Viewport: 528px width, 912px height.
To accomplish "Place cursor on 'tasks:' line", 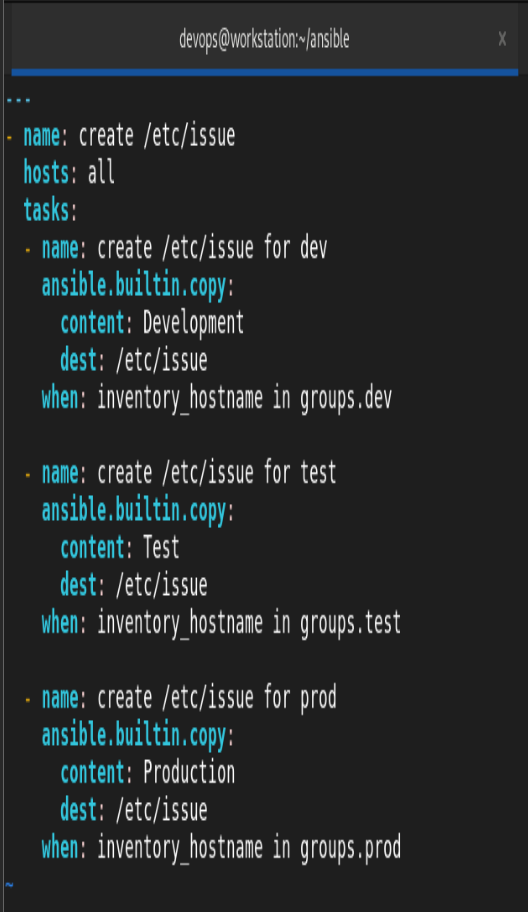I will (50, 210).
